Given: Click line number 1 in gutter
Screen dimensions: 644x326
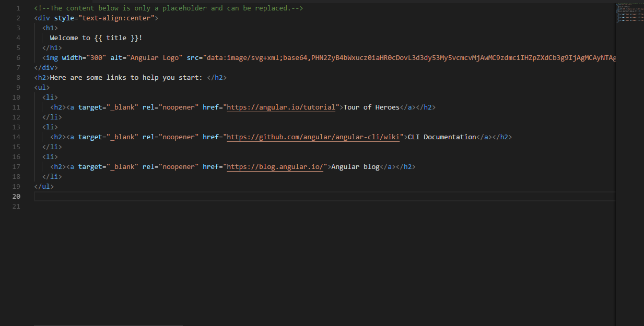Looking at the screenshot, I should pos(18,8).
